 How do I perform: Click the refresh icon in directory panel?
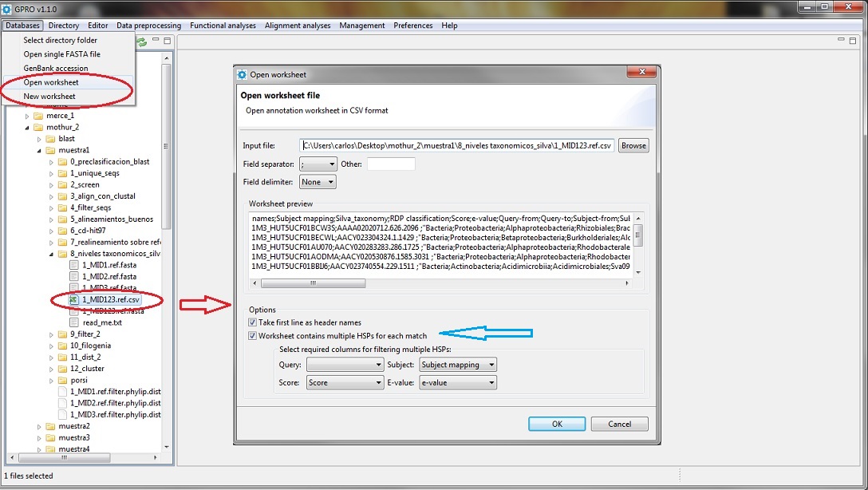click(142, 41)
